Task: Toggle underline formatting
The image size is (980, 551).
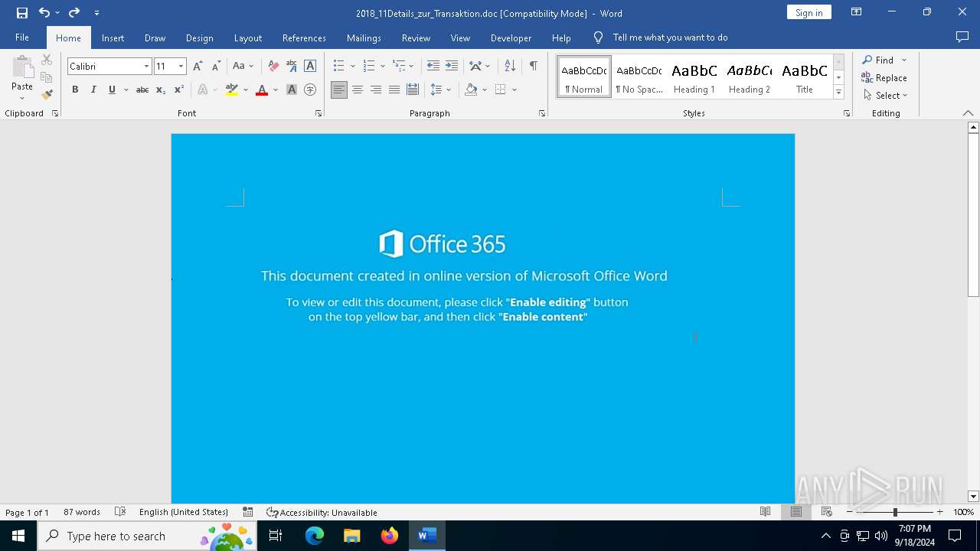Action: coord(112,90)
